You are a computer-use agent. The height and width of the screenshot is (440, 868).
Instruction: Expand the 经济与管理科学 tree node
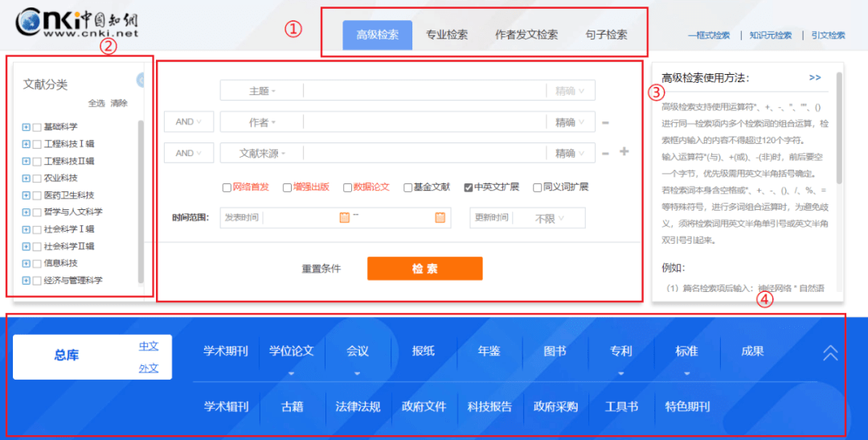click(x=26, y=281)
